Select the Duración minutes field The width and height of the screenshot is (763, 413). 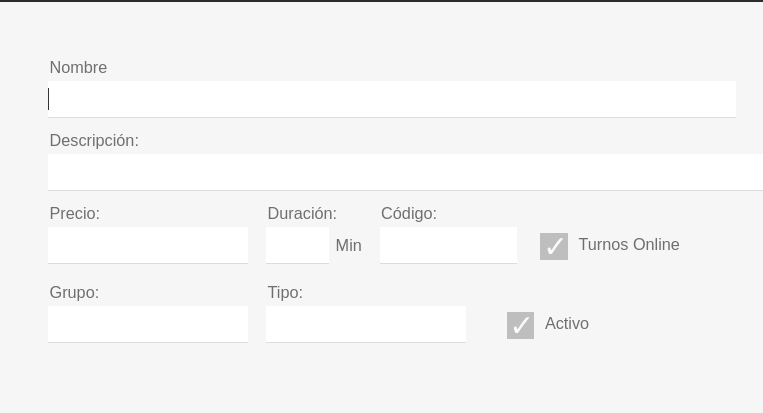(297, 245)
